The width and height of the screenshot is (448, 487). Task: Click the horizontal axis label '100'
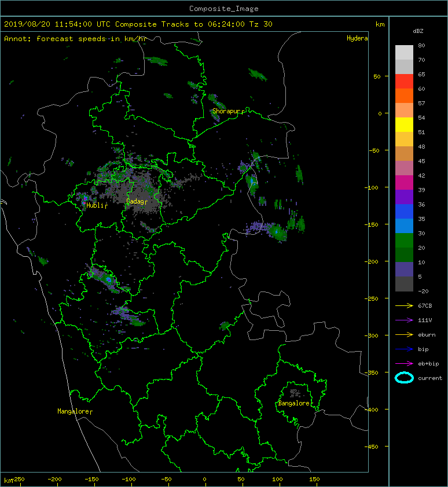point(277,479)
